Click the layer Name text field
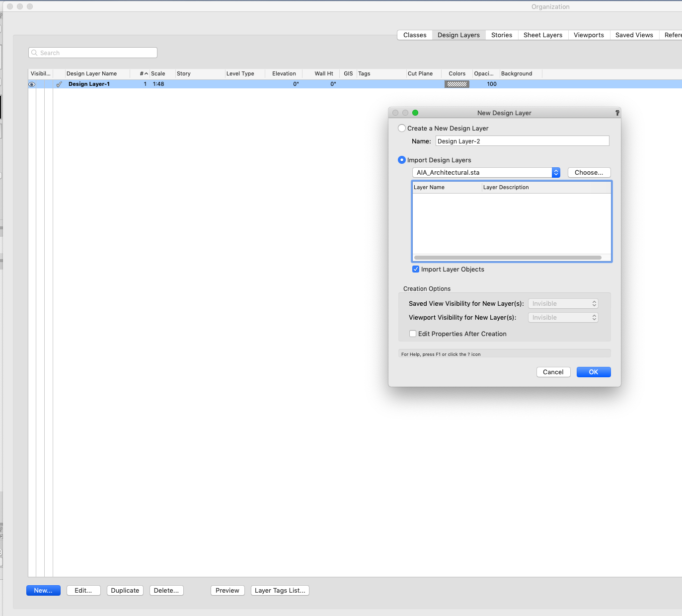Viewport: 682px width, 616px height. coord(522,141)
